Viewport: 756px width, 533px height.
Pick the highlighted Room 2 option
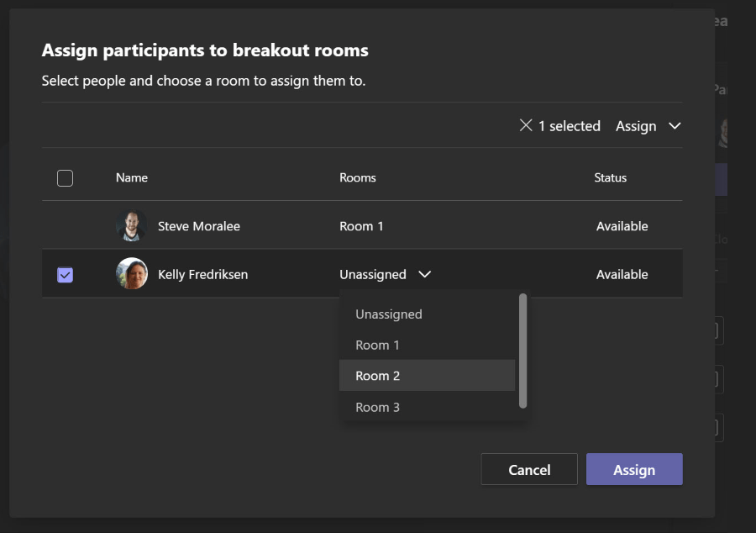tap(377, 376)
